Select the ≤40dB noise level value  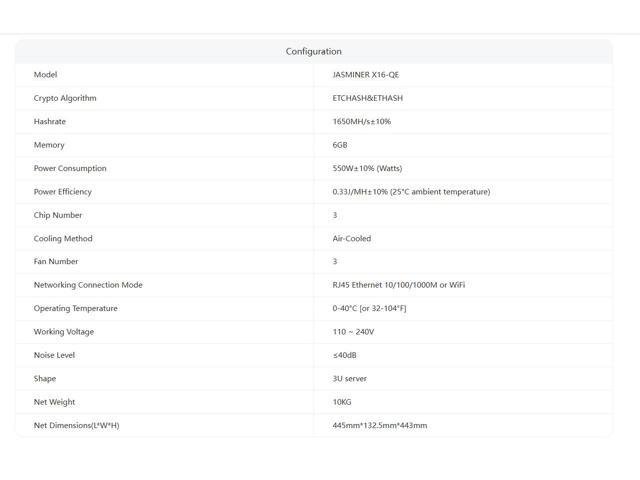(x=344, y=355)
